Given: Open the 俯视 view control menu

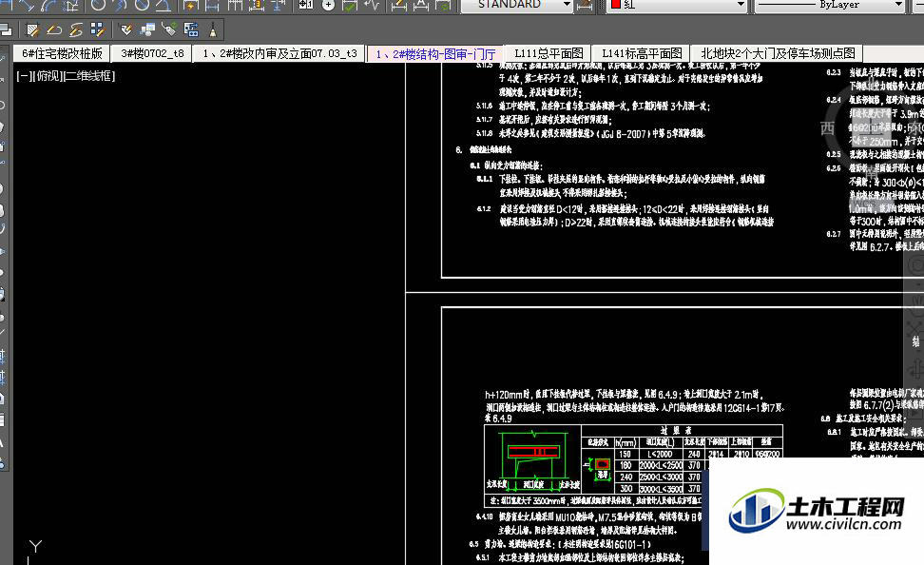Looking at the screenshot, I should click(46, 76).
